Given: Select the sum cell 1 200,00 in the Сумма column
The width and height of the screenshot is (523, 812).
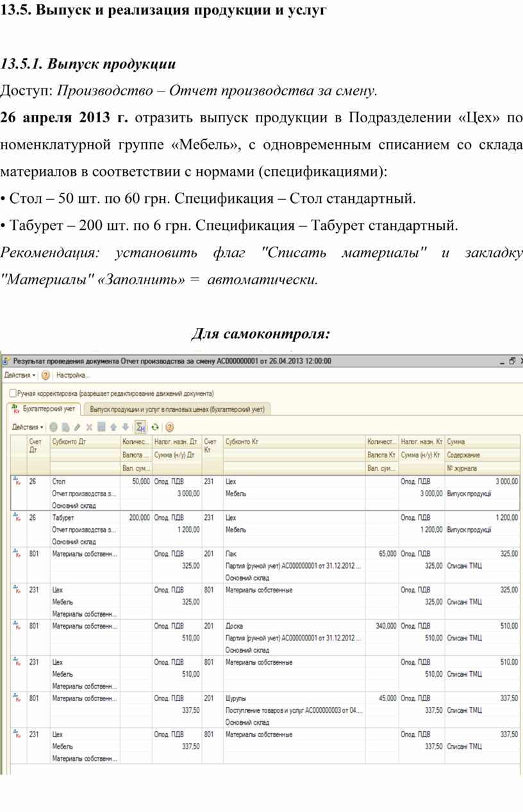Looking at the screenshot, I should 482,517.
